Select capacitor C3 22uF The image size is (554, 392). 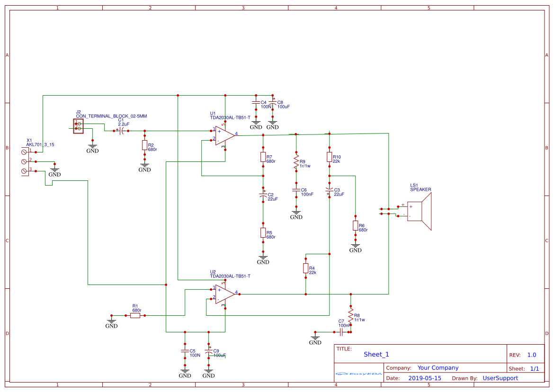329,190
